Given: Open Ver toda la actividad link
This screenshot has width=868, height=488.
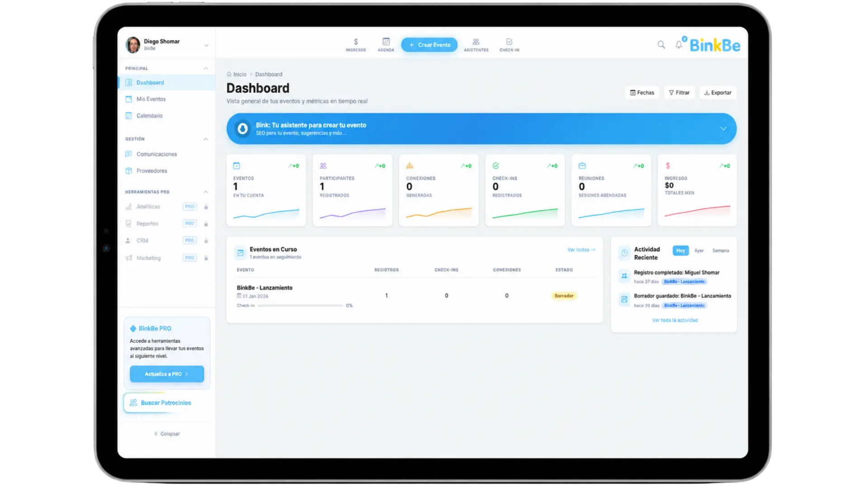Looking at the screenshot, I should coord(675,320).
